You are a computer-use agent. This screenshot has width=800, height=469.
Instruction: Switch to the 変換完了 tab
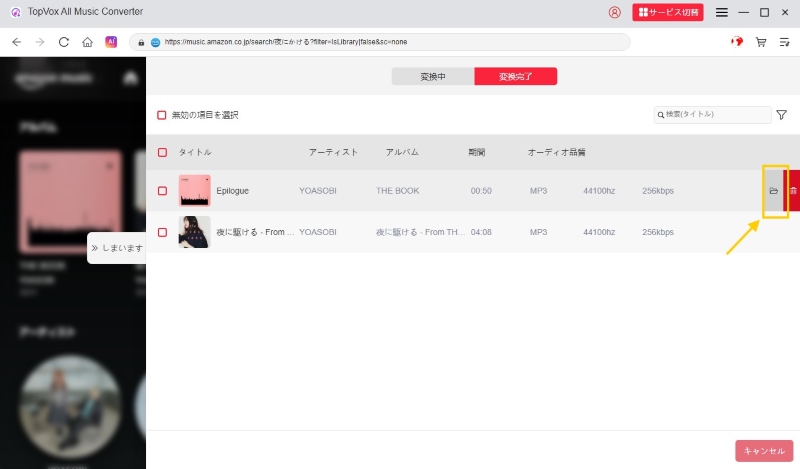click(x=515, y=77)
